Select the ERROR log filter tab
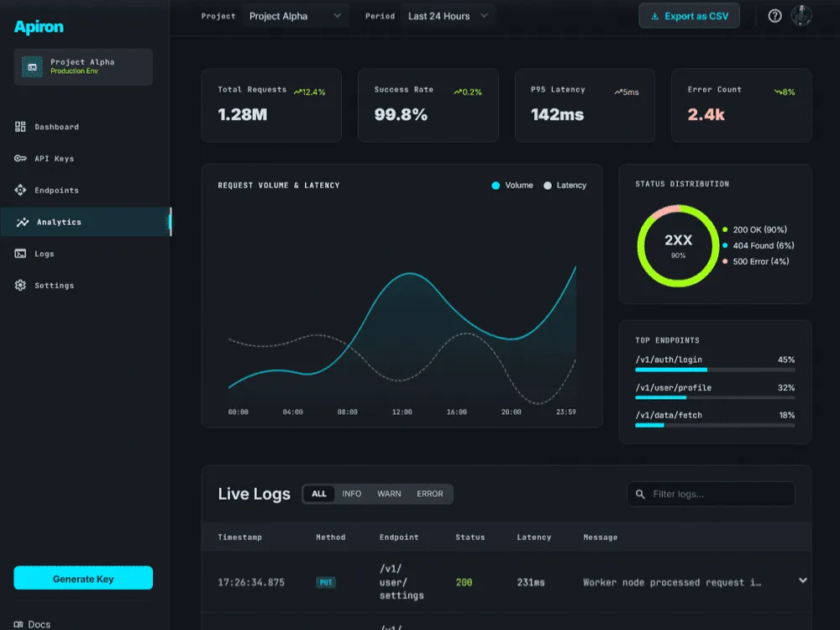The width and height of the screenshot is (840, 630). click(429, 494)
